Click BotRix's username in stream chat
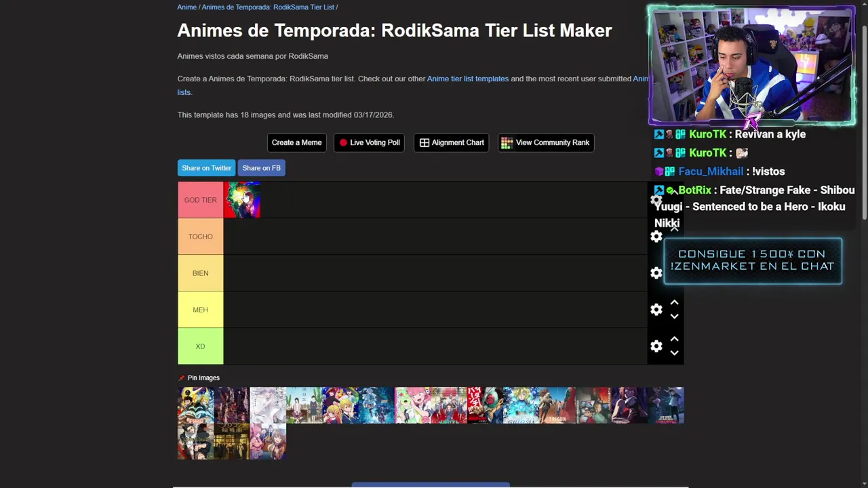The image size is (868, 488). (694, 190)
